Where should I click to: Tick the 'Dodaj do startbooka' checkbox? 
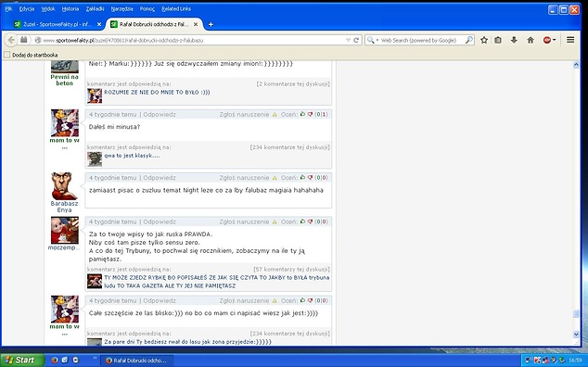coord(6,55)
